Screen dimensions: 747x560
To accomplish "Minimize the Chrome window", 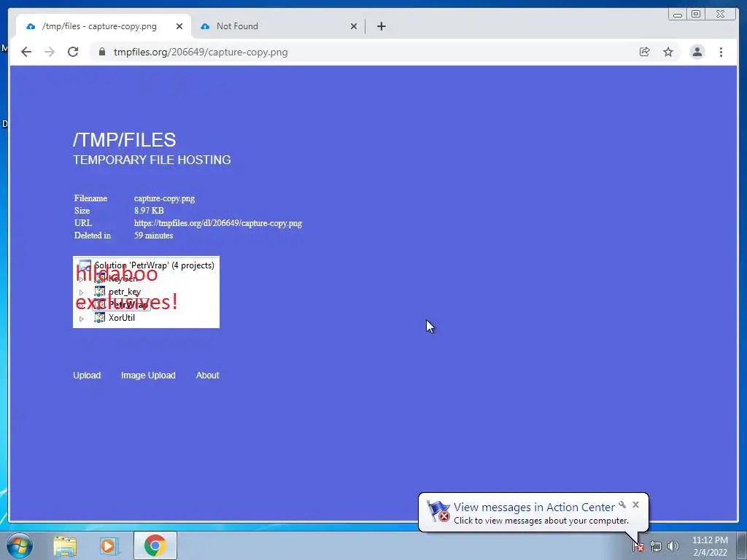I will pos(678,15).
